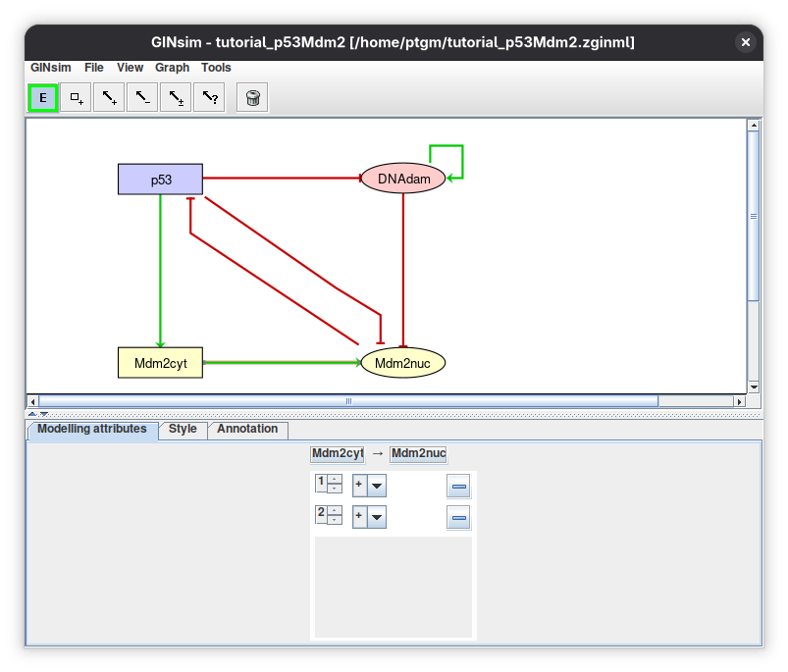Select the Mdm2cyt node
Viewport: 788px width, 672px height.
(x=160, y=363)
